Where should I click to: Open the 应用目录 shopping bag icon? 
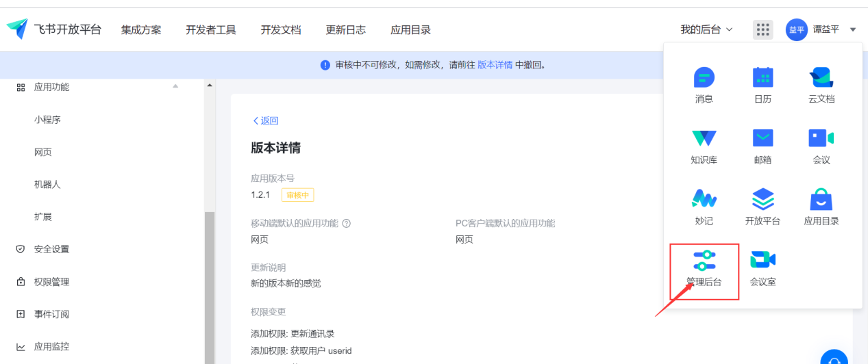(821, 199)
